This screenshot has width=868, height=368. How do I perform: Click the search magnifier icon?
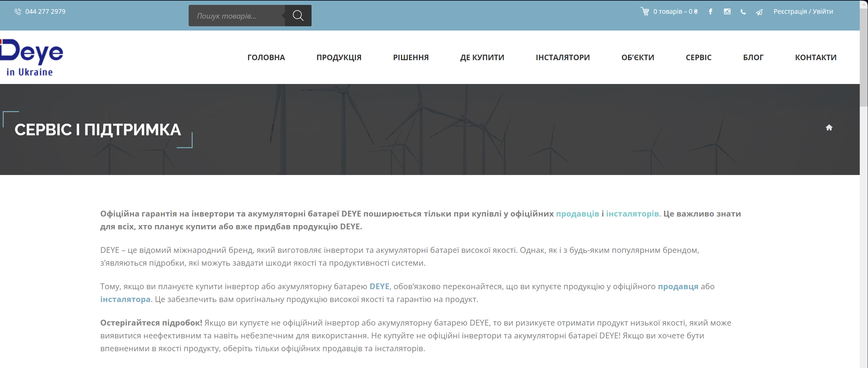point(298,16)
